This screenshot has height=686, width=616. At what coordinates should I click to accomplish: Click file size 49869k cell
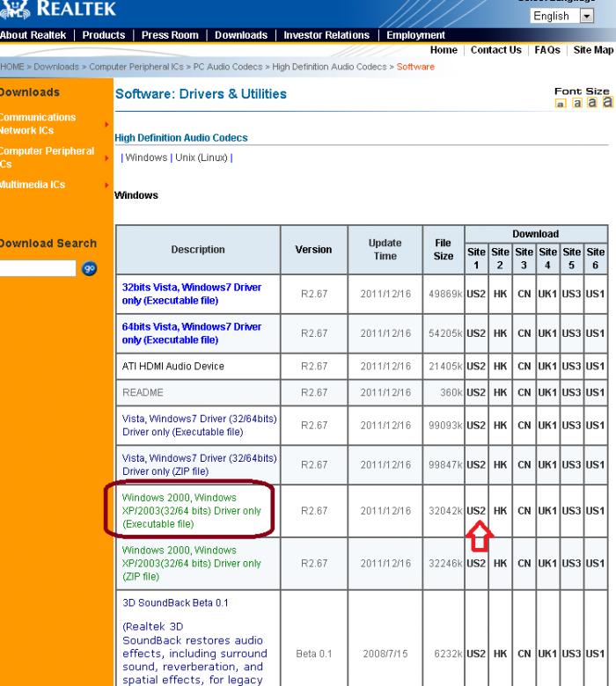coord(444,294)
